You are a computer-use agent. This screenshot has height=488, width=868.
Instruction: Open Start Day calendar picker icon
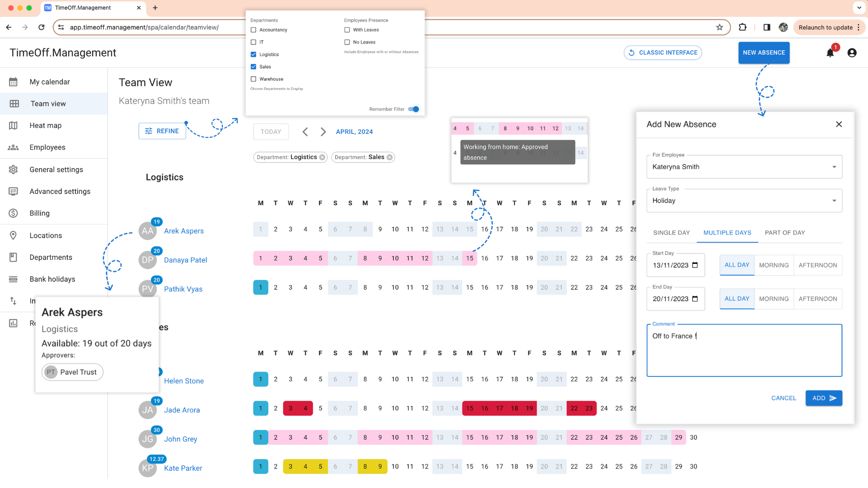click(695, 265)
